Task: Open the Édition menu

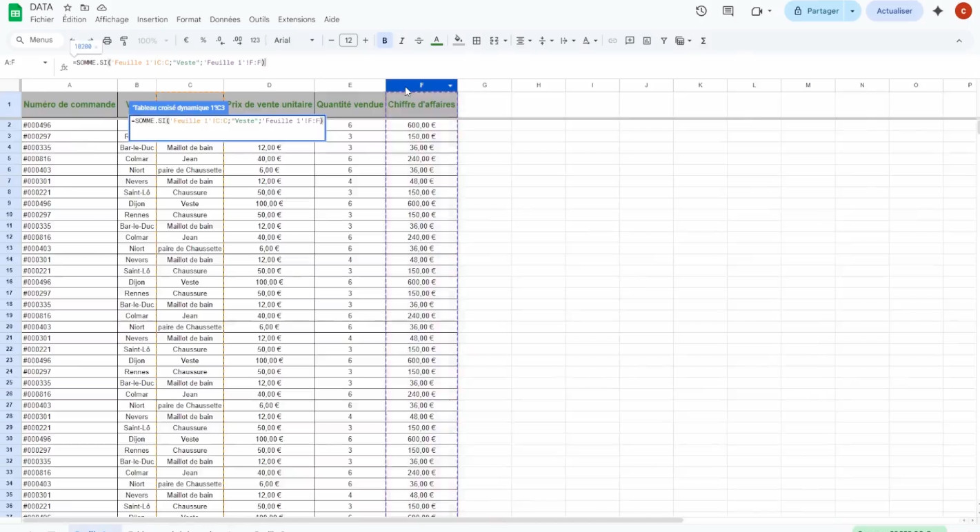Action: pyautogui.click(x=74, y=19)
